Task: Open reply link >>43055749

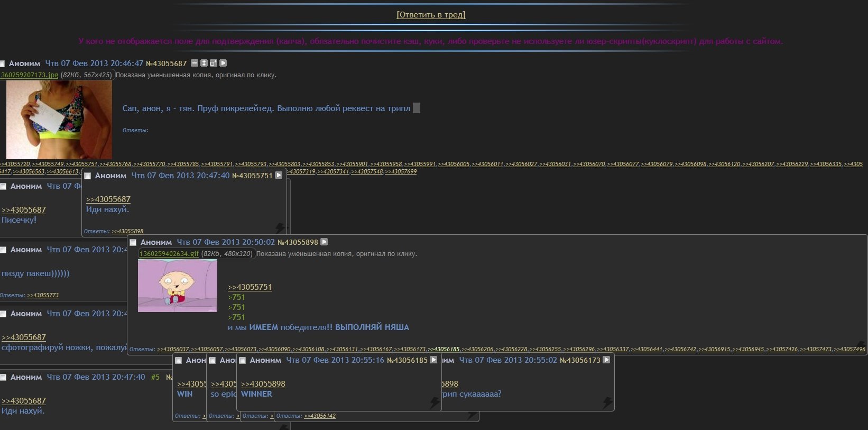Action: (48, 164)
